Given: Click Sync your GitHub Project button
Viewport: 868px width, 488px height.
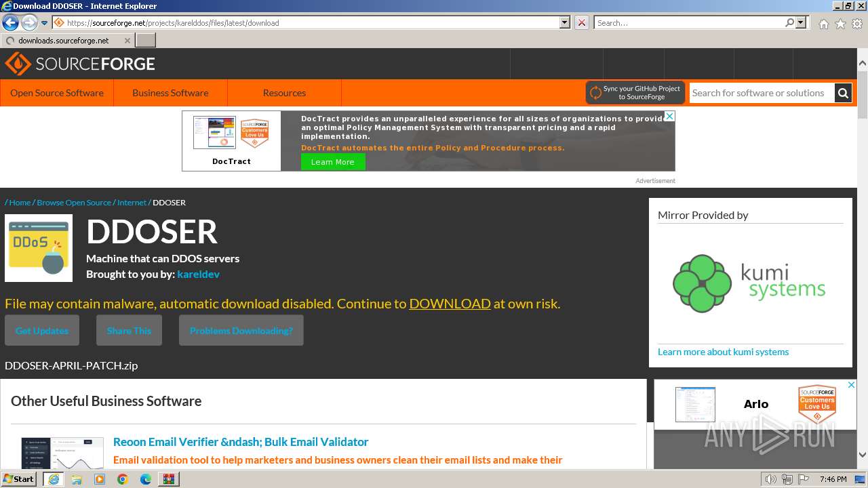Looking at the screenshot, I should [x=635, y=93].
